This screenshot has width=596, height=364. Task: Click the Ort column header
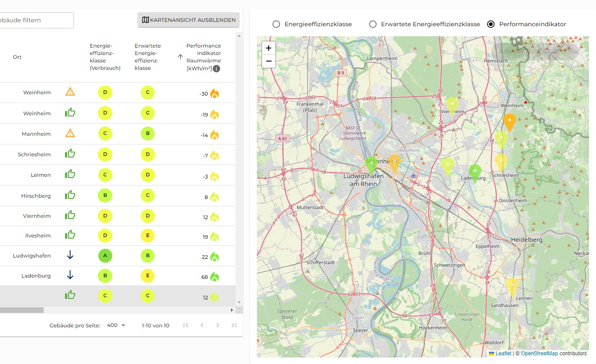pos(17,57)
